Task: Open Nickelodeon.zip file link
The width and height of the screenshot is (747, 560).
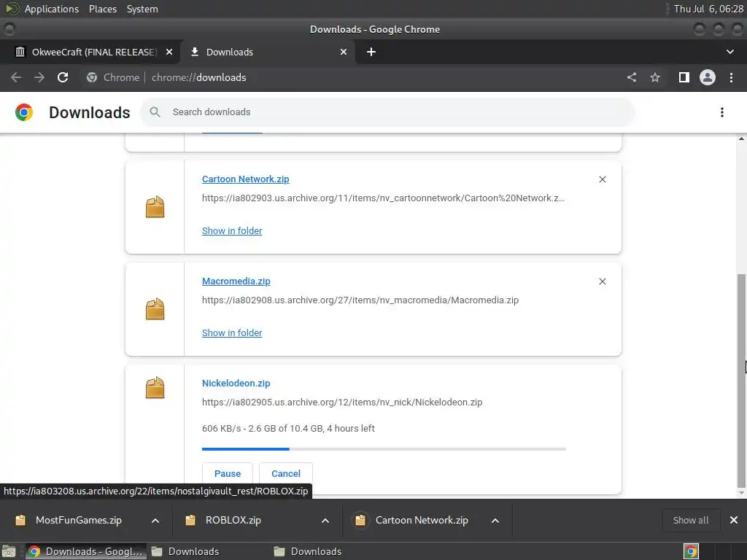Action: coord(236,383)
